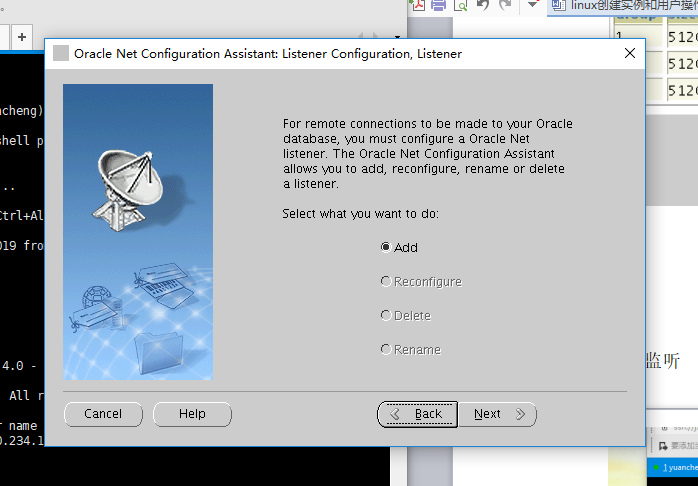Open print preview in Word toolbar

460,5
